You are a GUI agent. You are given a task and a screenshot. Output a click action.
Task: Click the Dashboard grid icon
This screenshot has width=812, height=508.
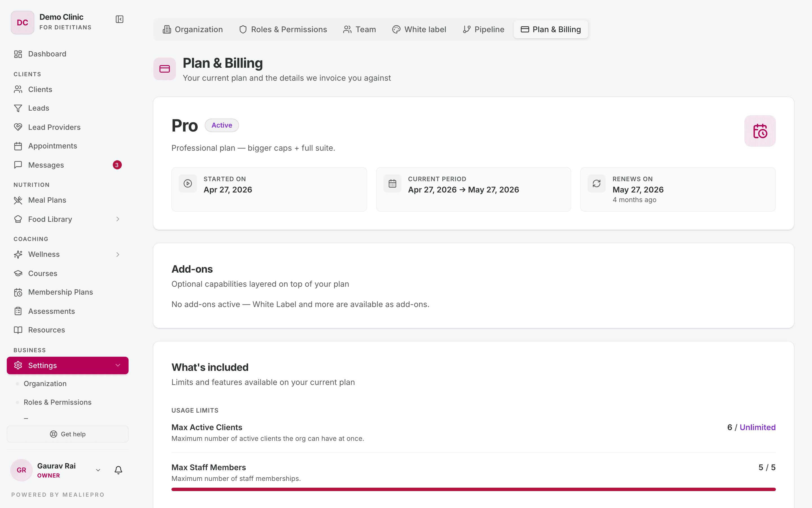(18, 54)
